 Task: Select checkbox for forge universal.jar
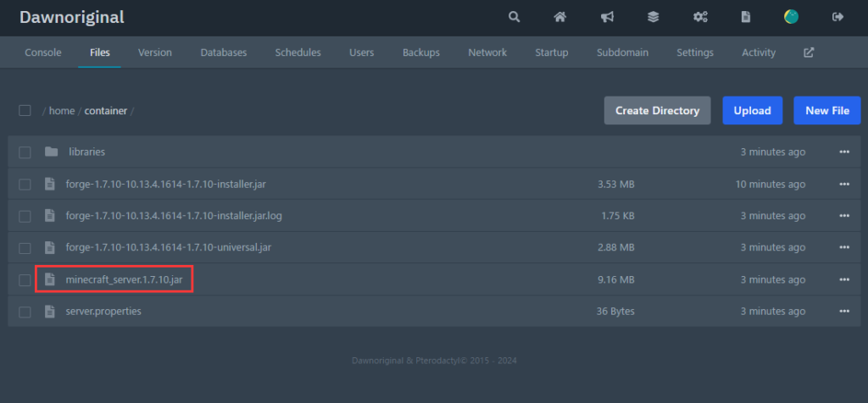click(25, 248)
